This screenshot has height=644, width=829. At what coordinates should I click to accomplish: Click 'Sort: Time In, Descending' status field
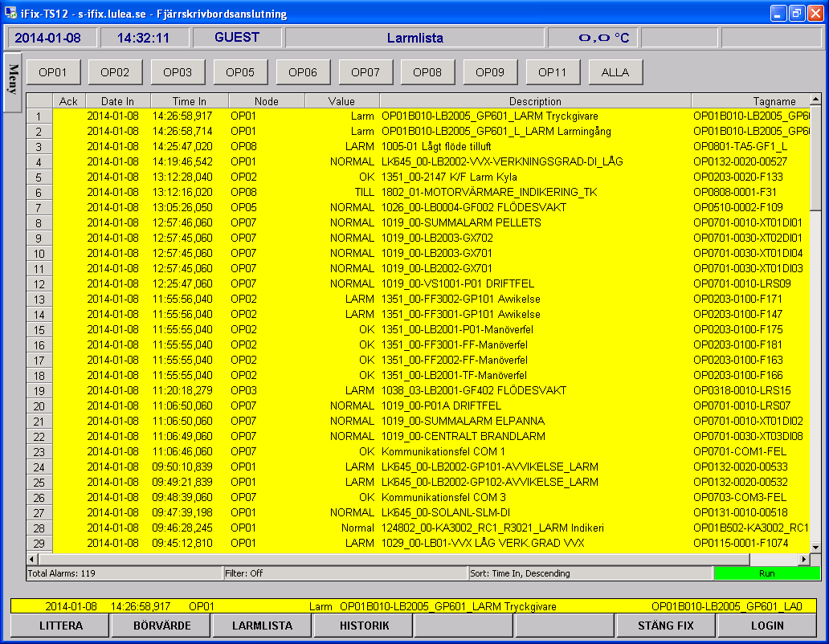tap(590, 573)
